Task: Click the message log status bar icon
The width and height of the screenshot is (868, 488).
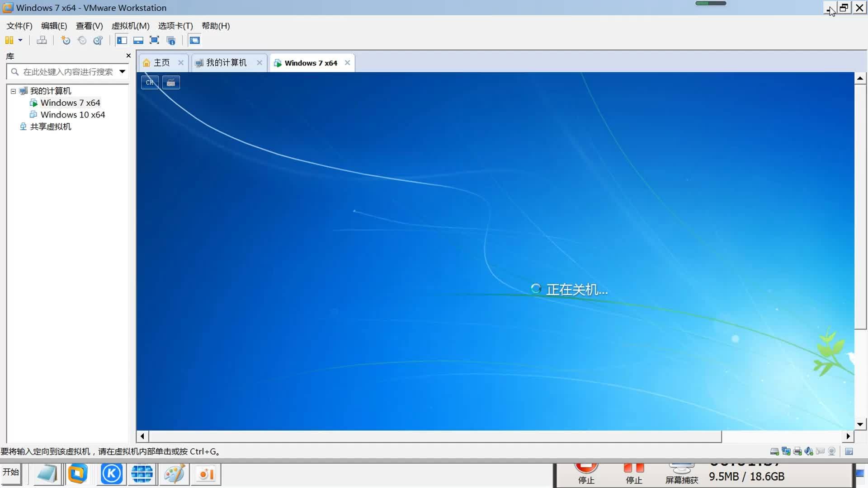Action: click(849, 451)
